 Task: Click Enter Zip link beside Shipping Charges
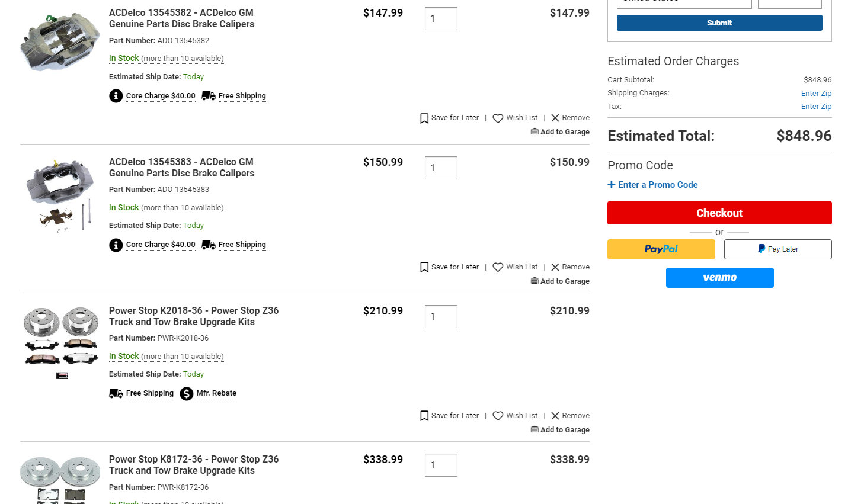(x=816, y=94)
